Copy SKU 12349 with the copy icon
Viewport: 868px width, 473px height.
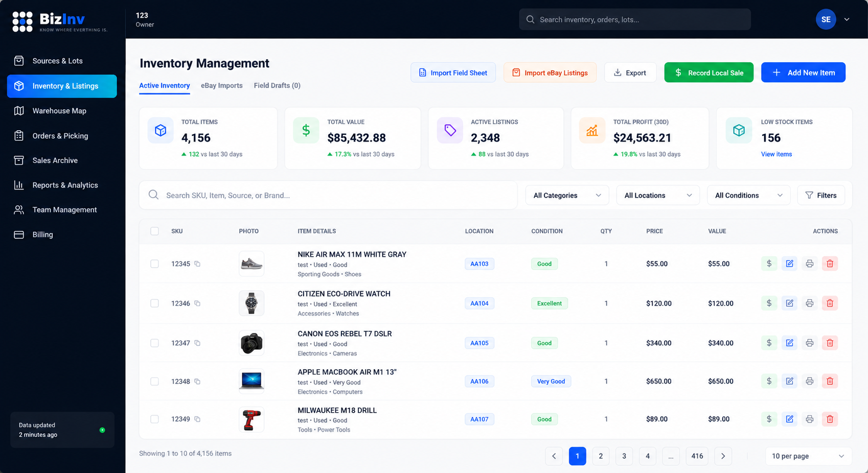coord(197,419)
